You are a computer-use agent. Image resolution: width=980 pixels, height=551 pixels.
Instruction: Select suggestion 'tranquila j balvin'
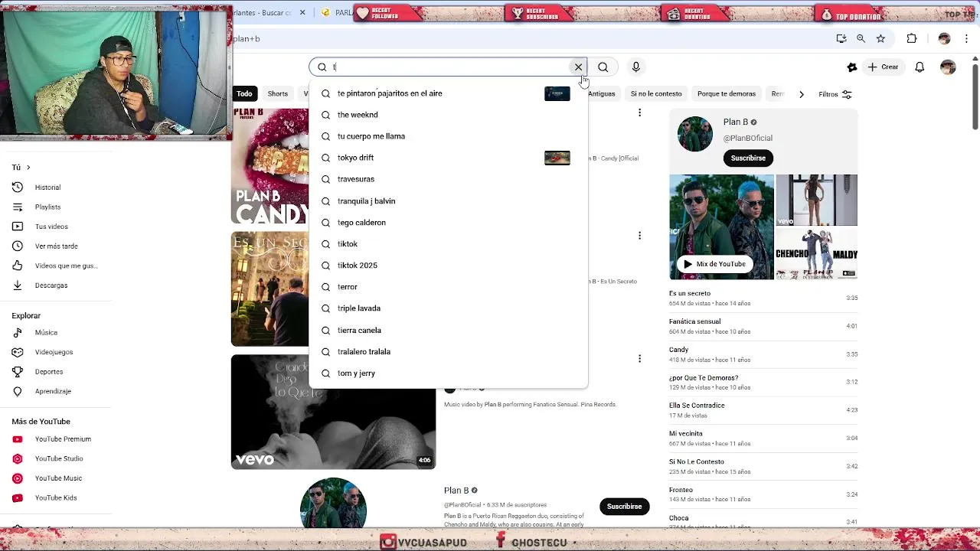tap(448, 201)
